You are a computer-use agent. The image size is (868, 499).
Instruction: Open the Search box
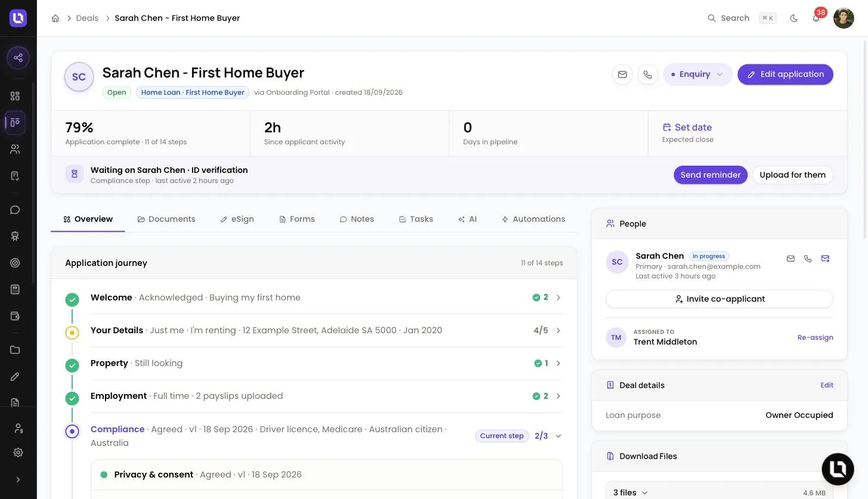tap(742, 18)
